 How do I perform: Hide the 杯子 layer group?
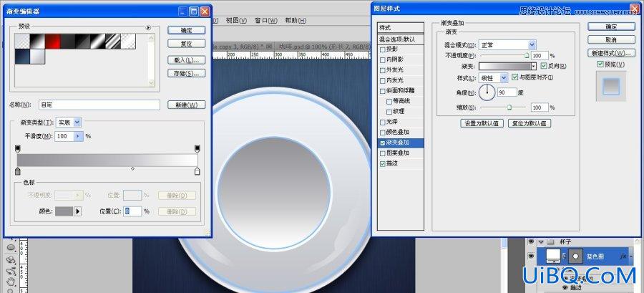[x=531, y=242]
